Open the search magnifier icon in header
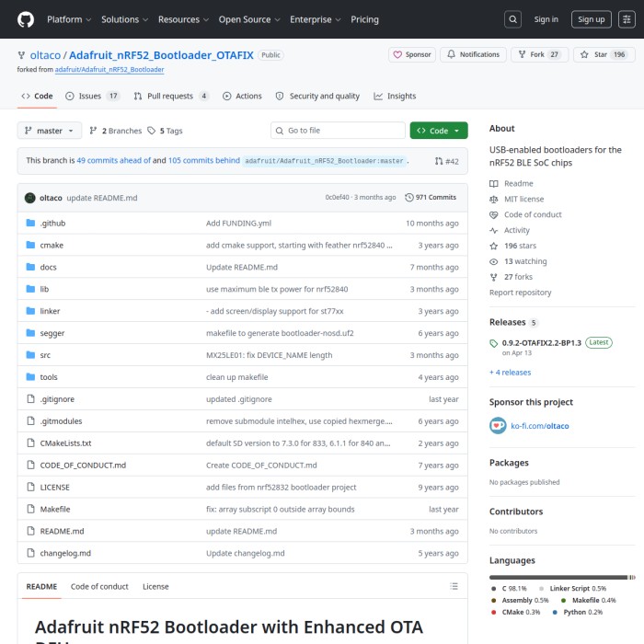 coord(512,19)
